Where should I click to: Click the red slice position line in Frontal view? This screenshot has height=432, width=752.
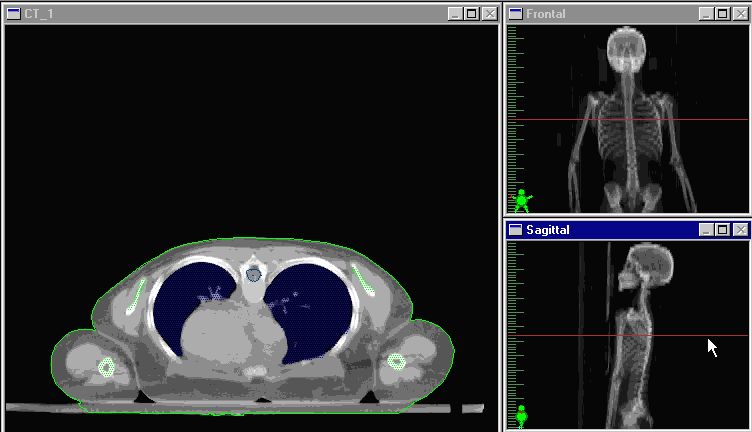pyautogui.click(x=628, y=119)
